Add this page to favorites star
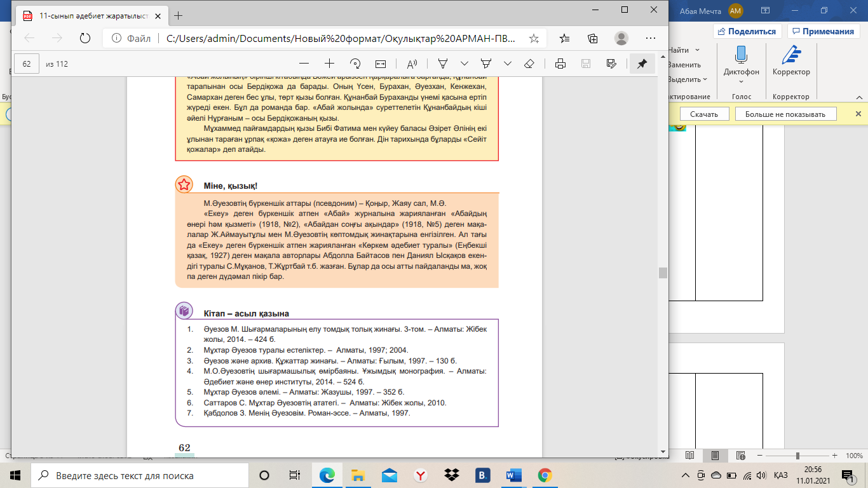 pyautogui.click(x=534, y=38)
